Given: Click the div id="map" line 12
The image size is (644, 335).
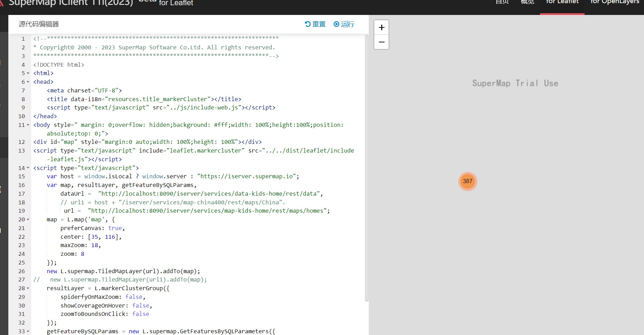Looking at the screenshot, I should coord(147,142).
